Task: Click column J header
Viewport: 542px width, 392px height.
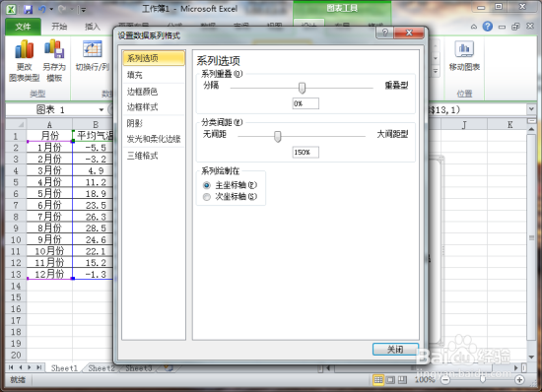Action: point(464,124)
